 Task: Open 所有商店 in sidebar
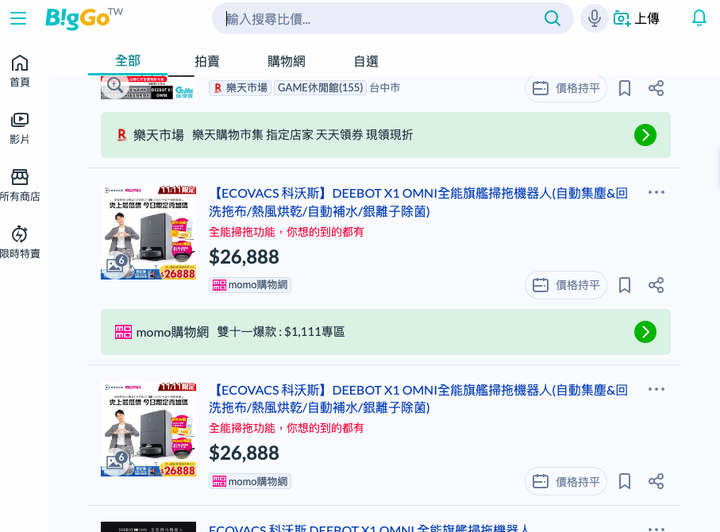coord(20,185)
